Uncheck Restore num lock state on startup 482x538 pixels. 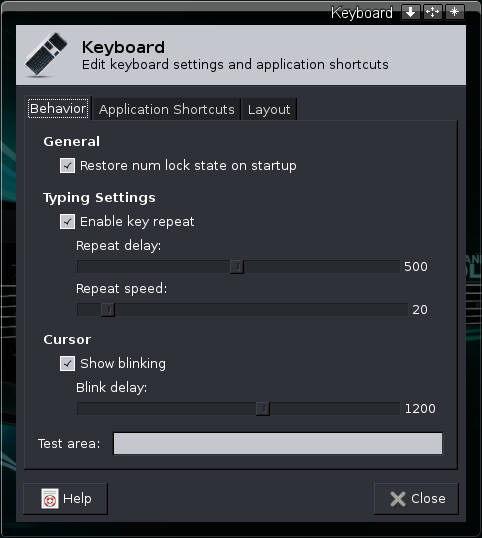click(x=67, y=166)
